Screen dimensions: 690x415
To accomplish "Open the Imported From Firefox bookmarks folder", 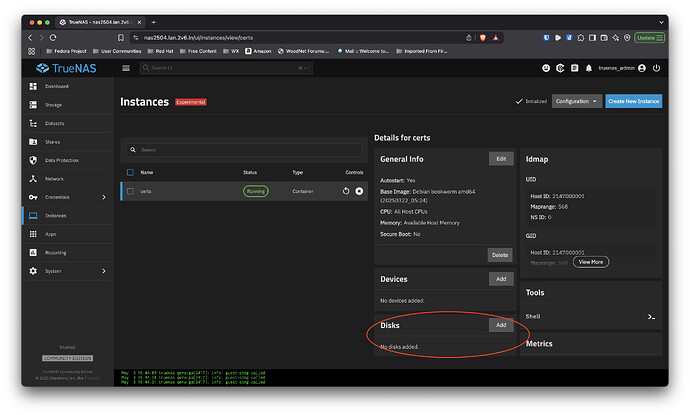I will coord(422,51).
